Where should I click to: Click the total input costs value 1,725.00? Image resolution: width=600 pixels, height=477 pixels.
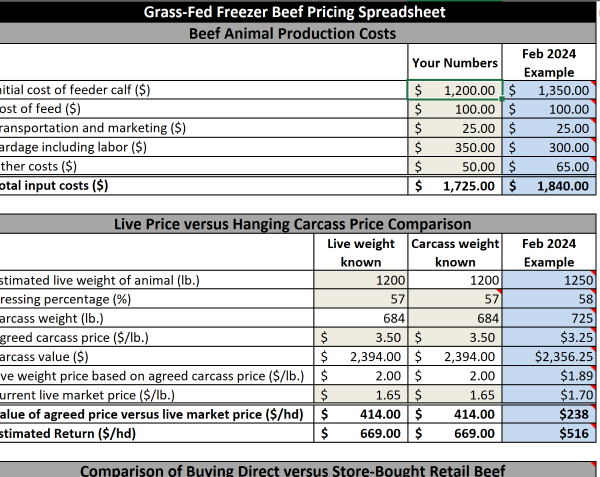point(454,185)
